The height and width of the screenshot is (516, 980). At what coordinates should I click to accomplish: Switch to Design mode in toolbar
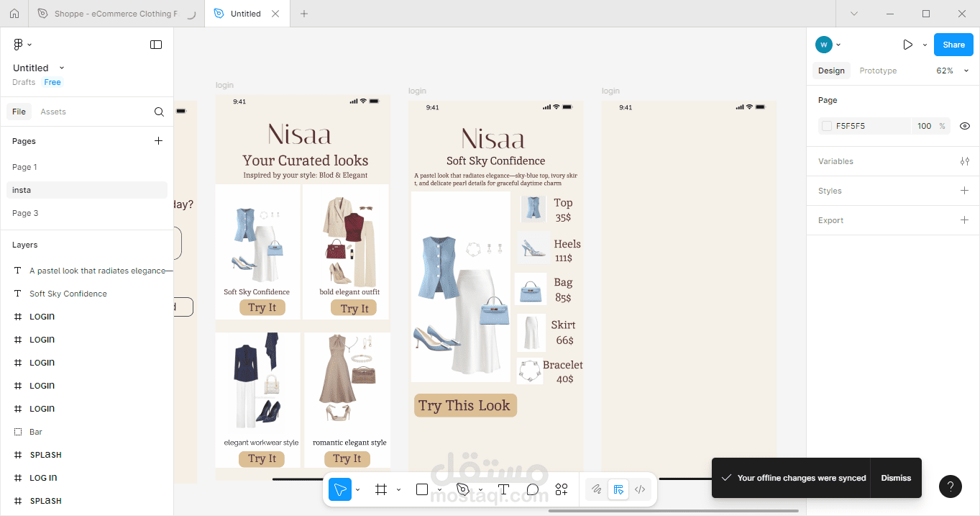pyautogui.click(x=618, y=489)
